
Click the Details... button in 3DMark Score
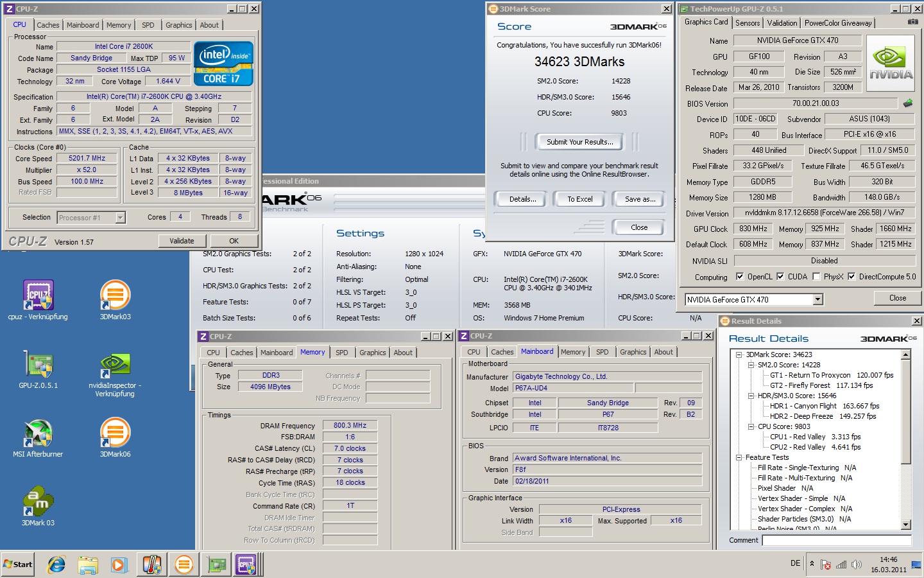(x=523, y=199)
